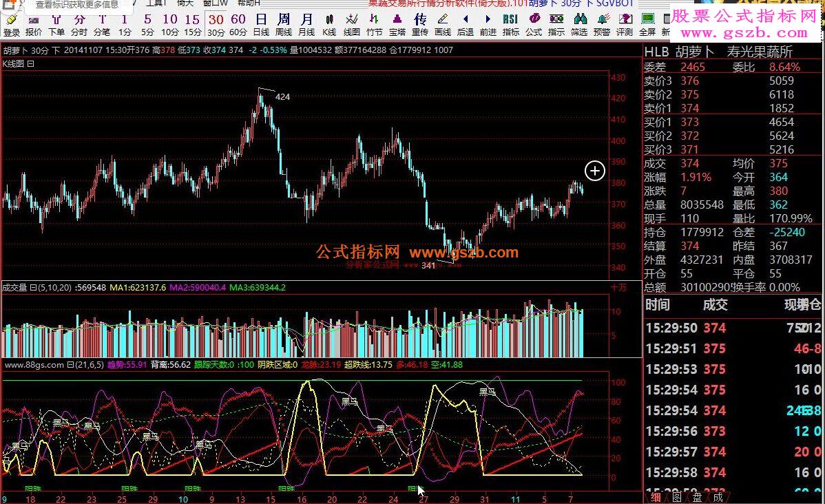Select the 竹节 bar chart type

click(374, 25)
